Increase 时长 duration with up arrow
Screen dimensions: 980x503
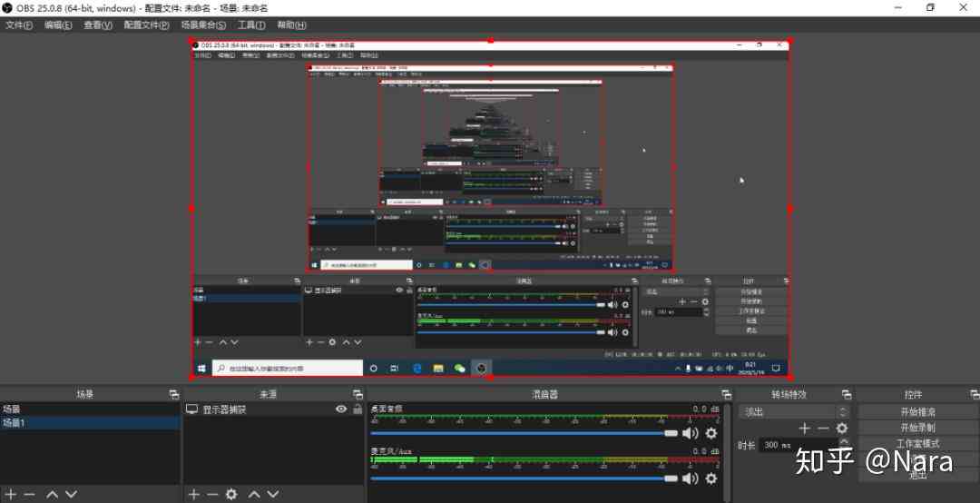pyautogui.click(x=844, y=441)
